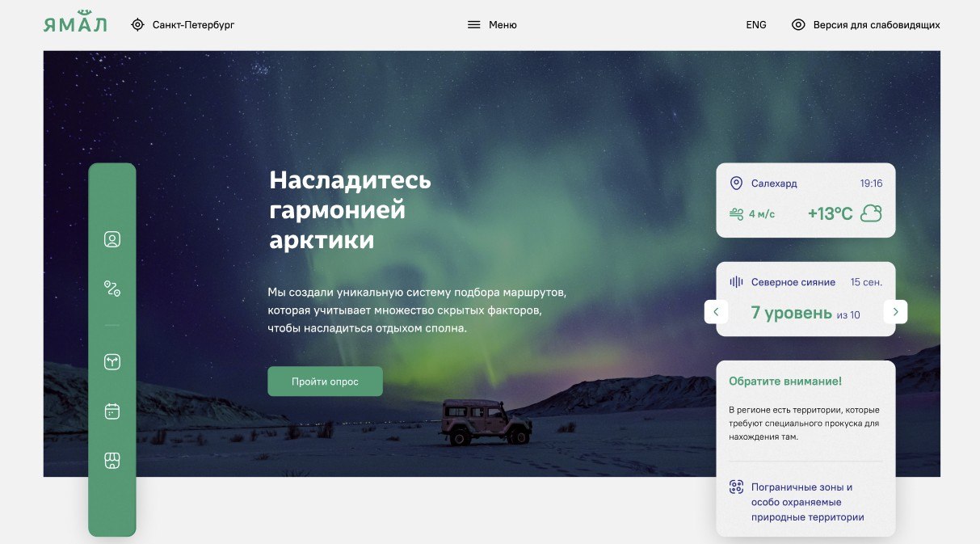Click the +13°C temperature value
Image resolution: width=980 pixels, height=544 pixels.
(830, 213)
